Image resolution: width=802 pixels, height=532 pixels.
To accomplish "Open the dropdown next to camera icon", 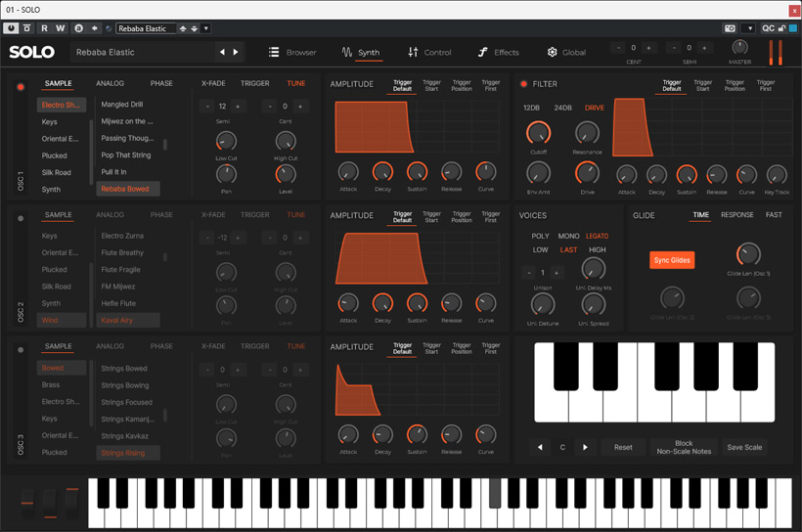I will coord(750,28).
